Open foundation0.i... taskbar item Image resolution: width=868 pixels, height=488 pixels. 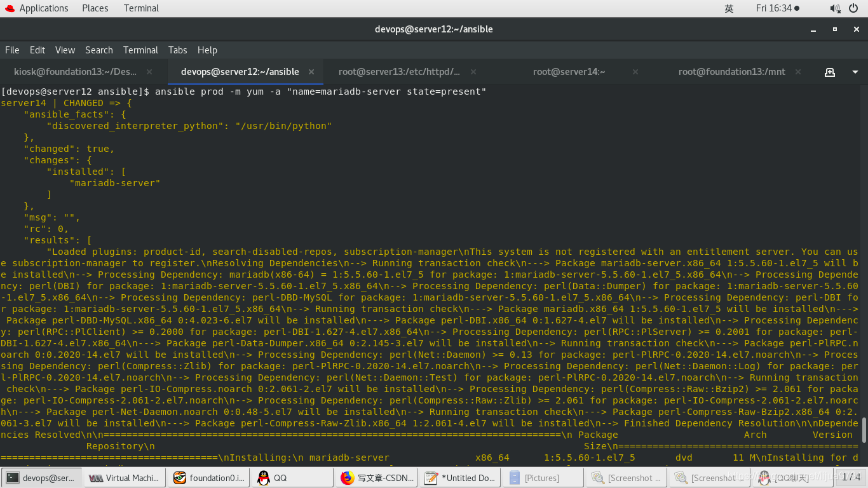pos(209,478)
